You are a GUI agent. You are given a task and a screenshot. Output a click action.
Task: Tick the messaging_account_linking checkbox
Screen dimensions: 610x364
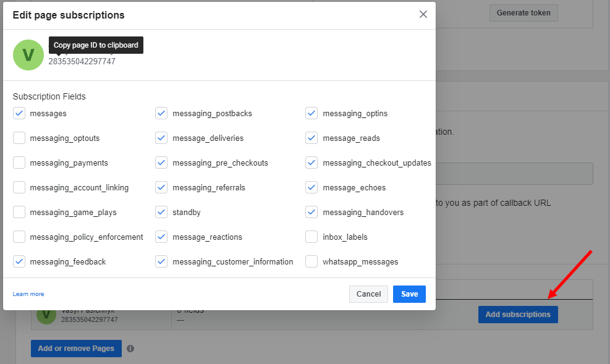pyautogui.click(x=19, y=187)
